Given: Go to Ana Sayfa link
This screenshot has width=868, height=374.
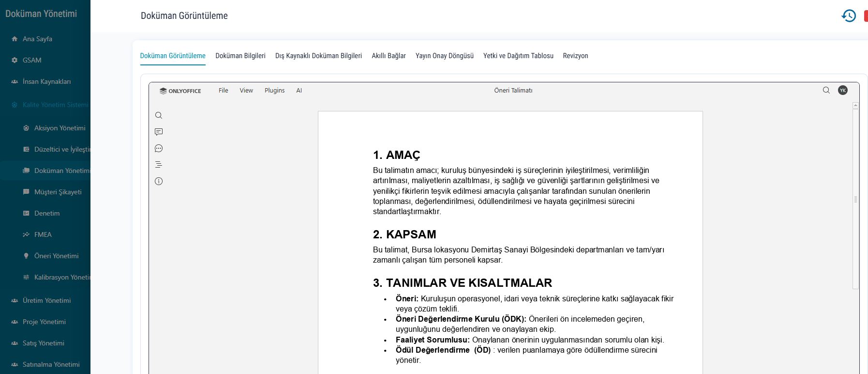Looking at the screenshot, I should point(37,39).
